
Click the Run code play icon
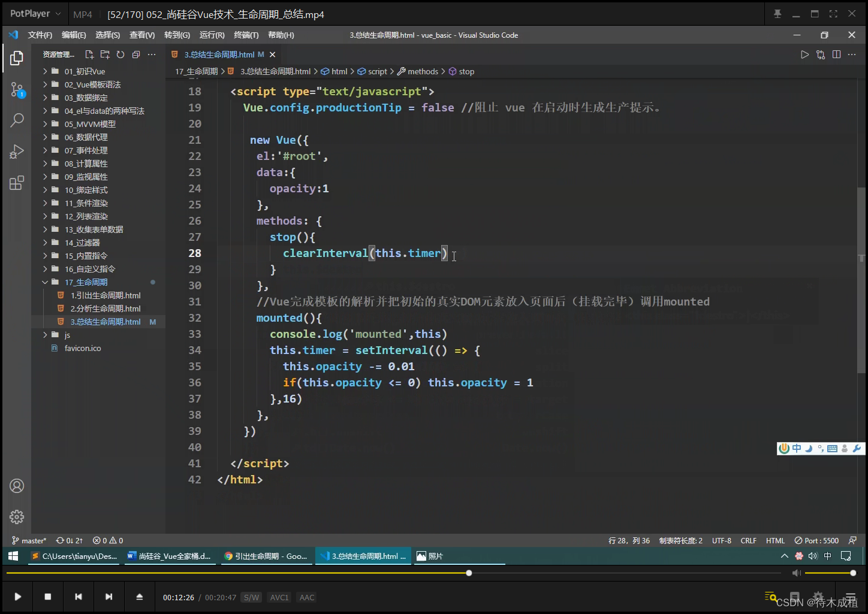click(x=804, y=55)
